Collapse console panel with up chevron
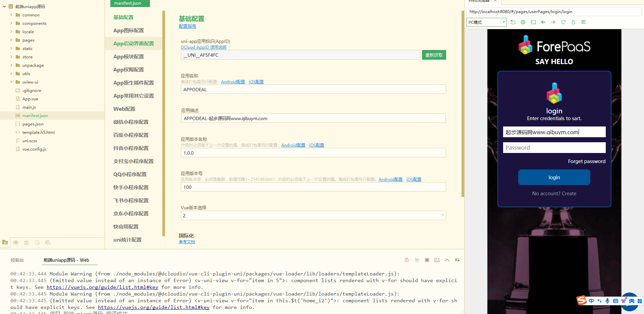644x314 pixels. point(447,260)
